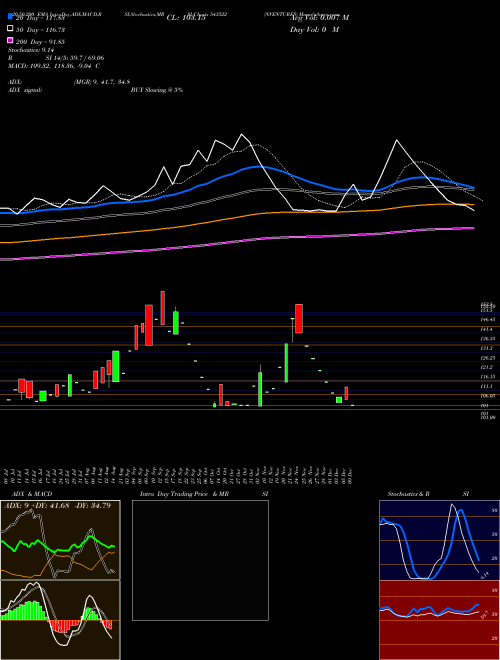500x660 pixels.
Task: Click the '(MGR) 9, 41.7, 34.8' ADX values
Action: 102,82
